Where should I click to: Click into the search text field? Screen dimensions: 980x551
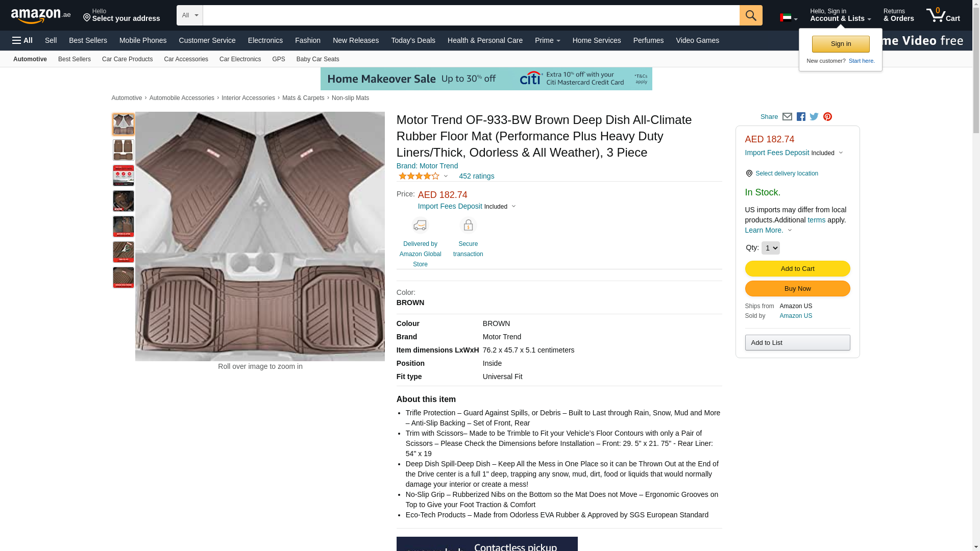pyautogui.click(x=471, y=15)
